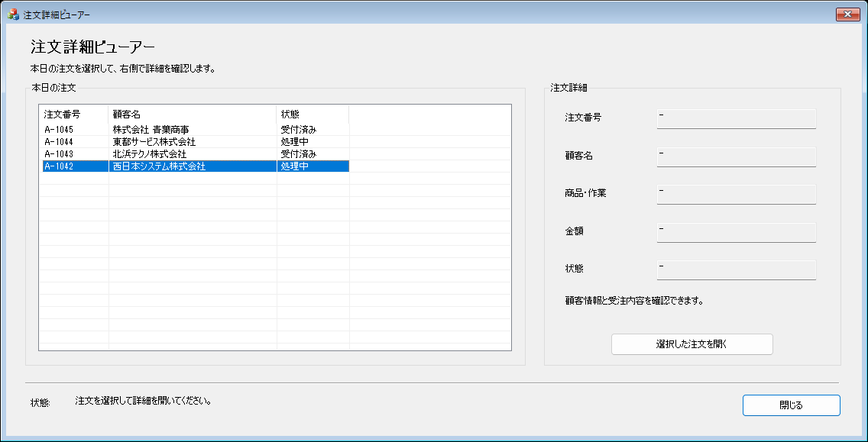Focus the 商品・作業 detail field
The height and width of the screenshot is (442, 868).
tap(737, 194)
